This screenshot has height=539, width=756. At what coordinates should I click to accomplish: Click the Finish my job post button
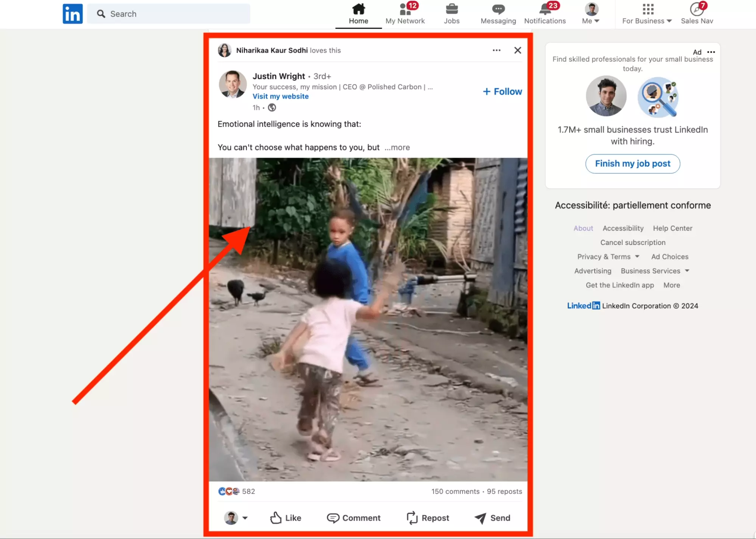(x=632, y=164)
